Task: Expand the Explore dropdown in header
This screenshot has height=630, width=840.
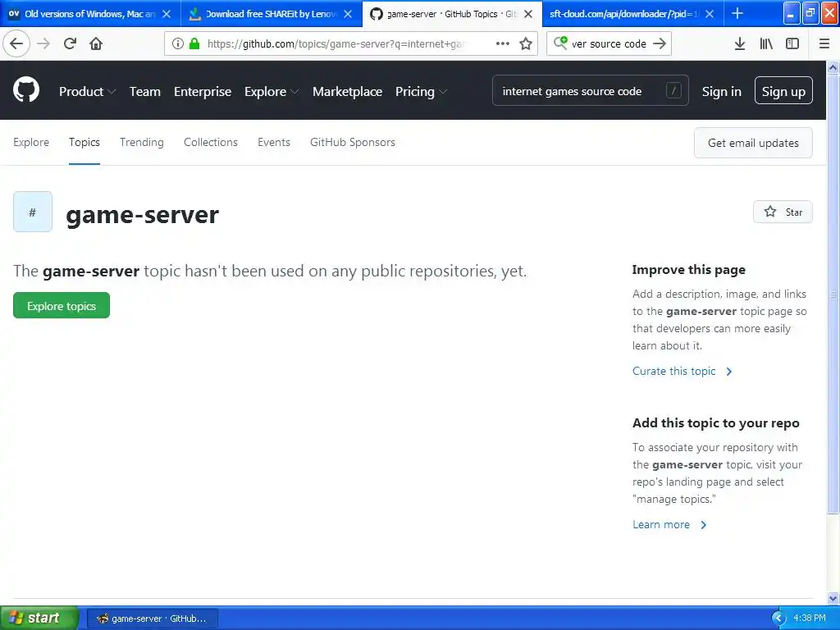Action: click(272, 92)
